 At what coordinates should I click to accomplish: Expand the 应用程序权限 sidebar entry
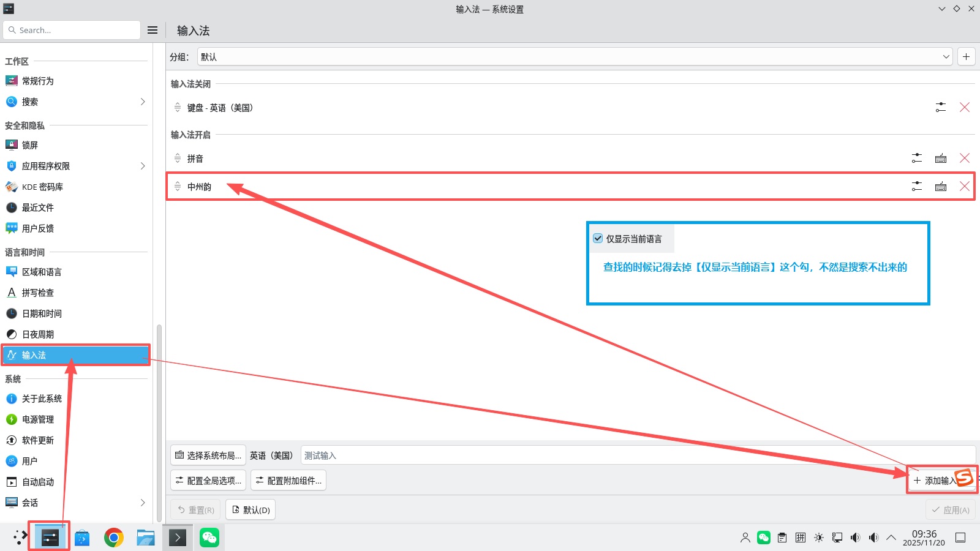(142, 166)
